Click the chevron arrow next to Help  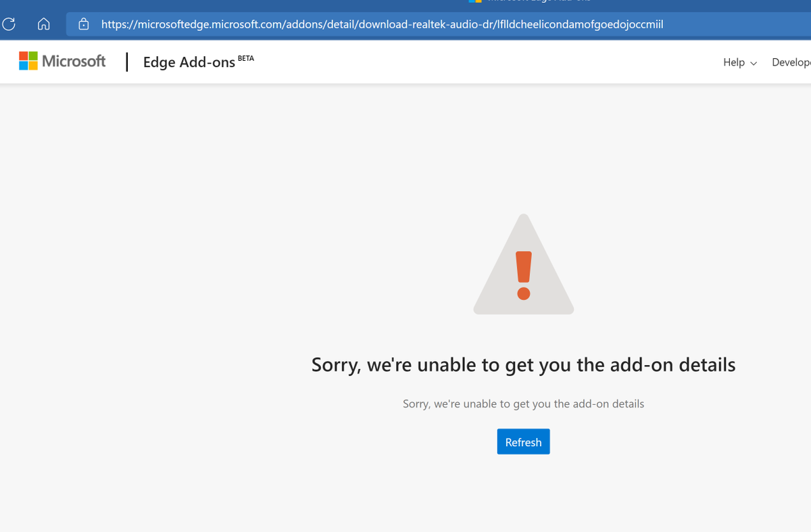(752, 63)
